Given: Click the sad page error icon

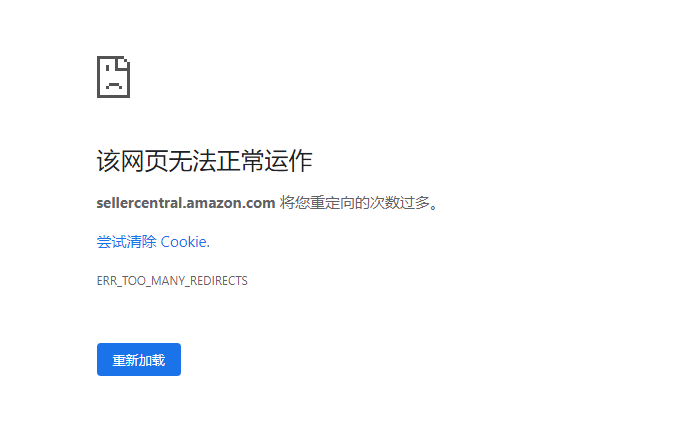Looking at the screenshot, I should [x=113, y=77].
